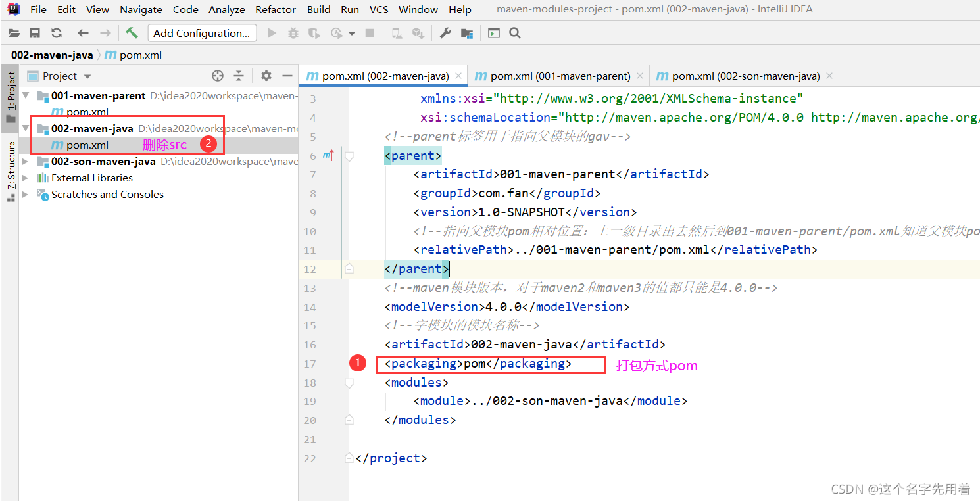Select the External Libraries row
This screenshot has width=980, height=501.
pyautogui.click(x=158, y=178)
